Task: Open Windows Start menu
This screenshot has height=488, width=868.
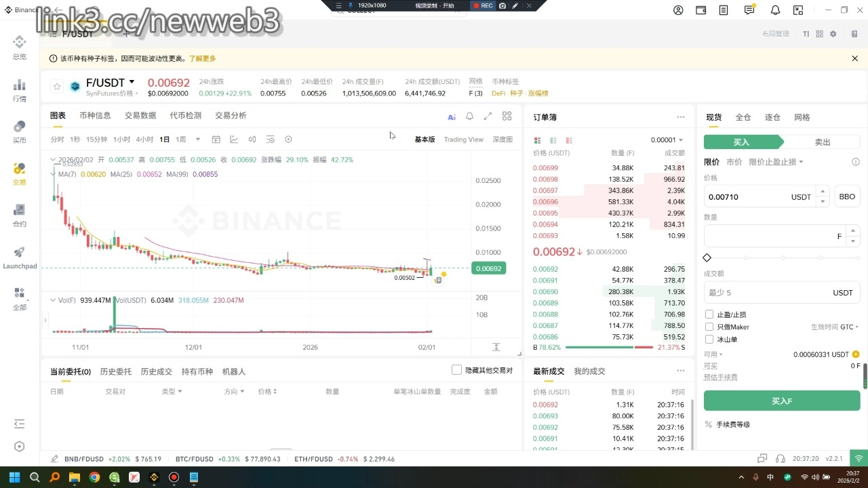Action: tap(15, 477)
